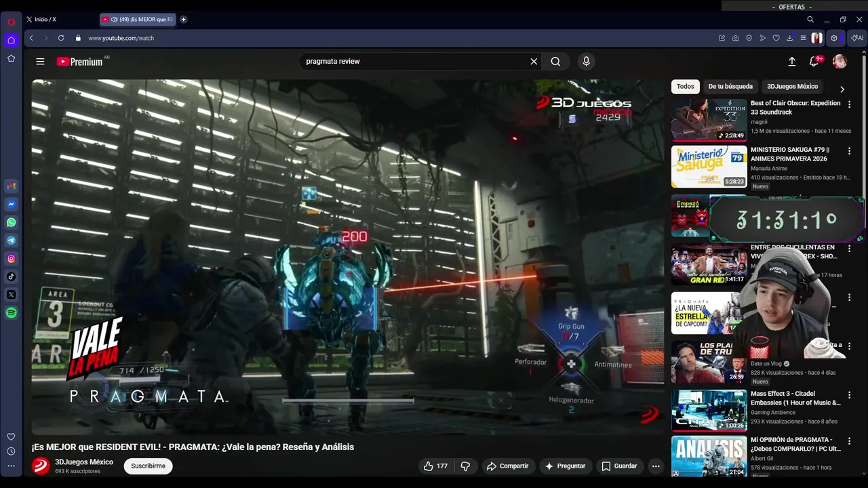Viewport: 868px width, 488px height.
Task: Open Facebook Messenger in the sidebar
Action: click(11, 204)
